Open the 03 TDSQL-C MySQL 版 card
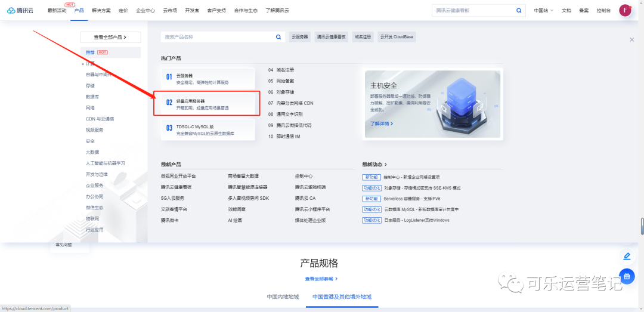Image resolution: width=644 pixels, height=312 pixels. (x=208, y=130)
